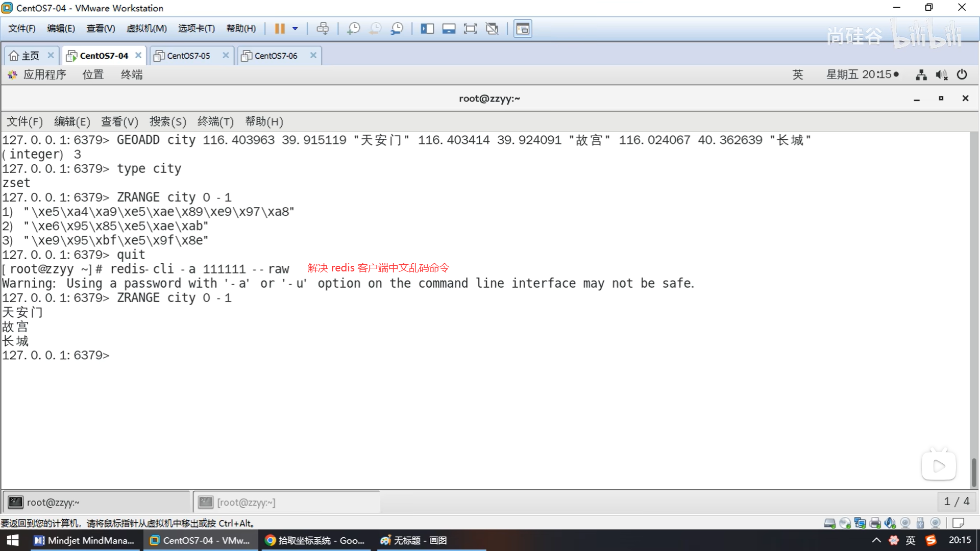
Task: Open Mindjet MindManager from Windows taskbar
Action: point(84,540)
